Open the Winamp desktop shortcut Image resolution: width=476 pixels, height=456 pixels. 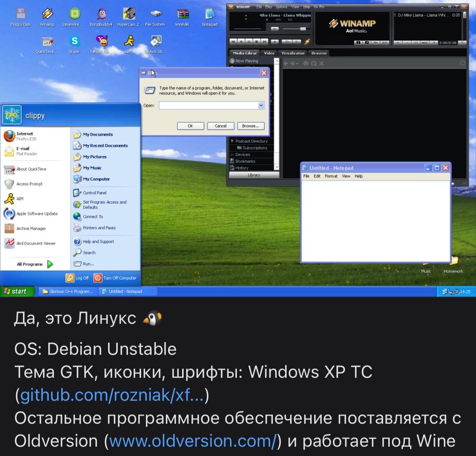(x=47, y=15)
